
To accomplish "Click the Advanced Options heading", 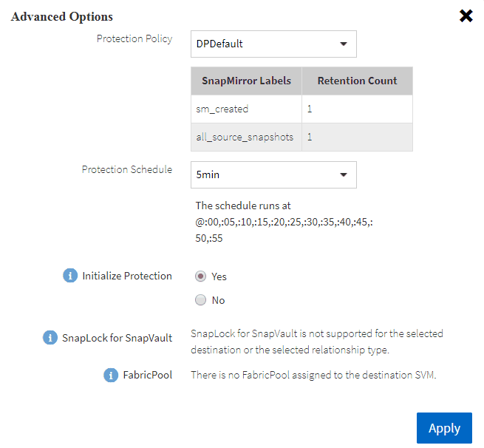I will coord(62,16).
